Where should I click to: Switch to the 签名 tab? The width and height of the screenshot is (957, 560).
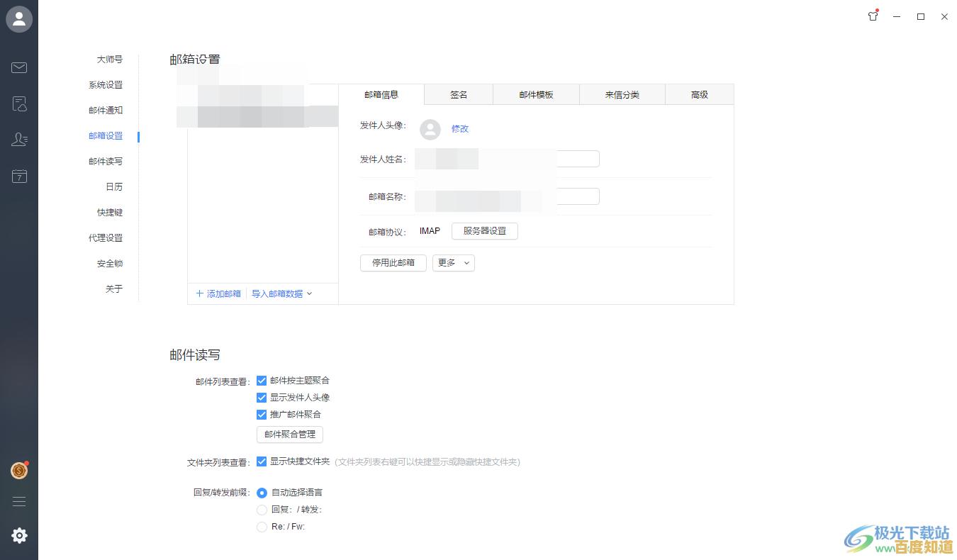tap(457, 94)
